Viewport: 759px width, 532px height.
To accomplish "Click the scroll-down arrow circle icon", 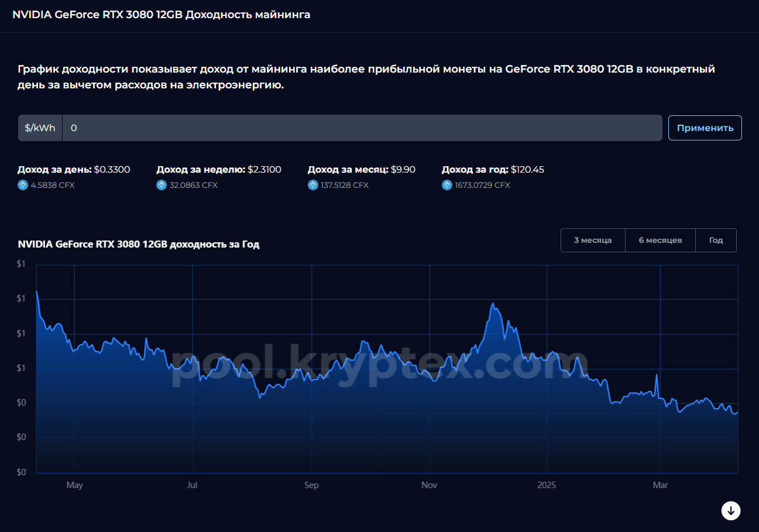I will (x=731, y=510).
